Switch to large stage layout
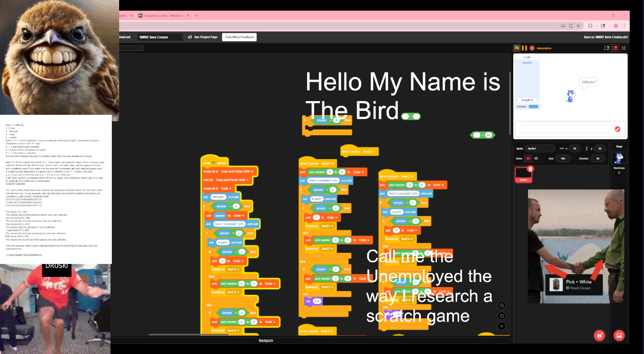Screen dimensions: 644x354 point(615,48)
